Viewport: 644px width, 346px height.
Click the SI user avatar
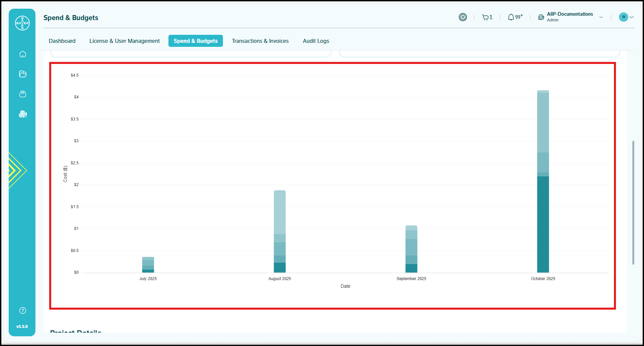[623, 17]
